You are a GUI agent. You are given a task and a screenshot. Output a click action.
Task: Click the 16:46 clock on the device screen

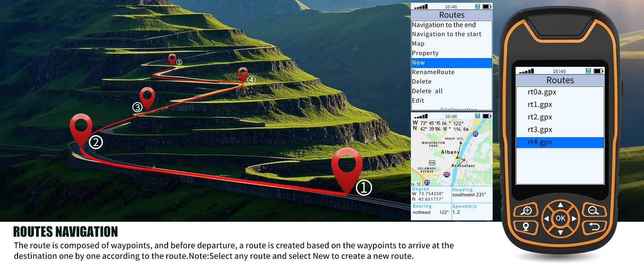tap(560, 71)
